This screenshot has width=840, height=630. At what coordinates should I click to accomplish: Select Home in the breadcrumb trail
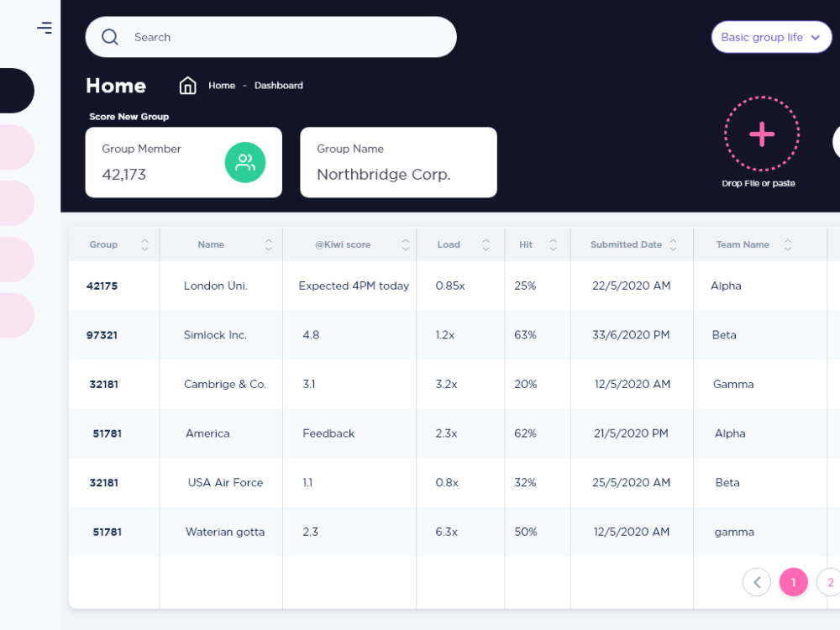(222, 85)
